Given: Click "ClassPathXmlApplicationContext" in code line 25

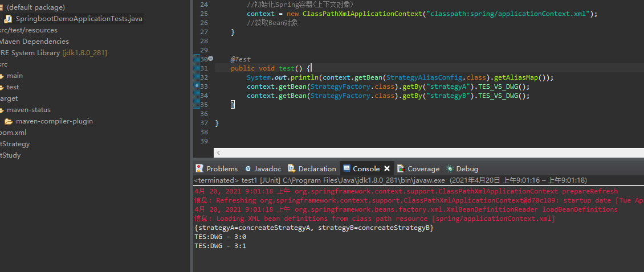Looking at the screenshot, I should 362,14.
